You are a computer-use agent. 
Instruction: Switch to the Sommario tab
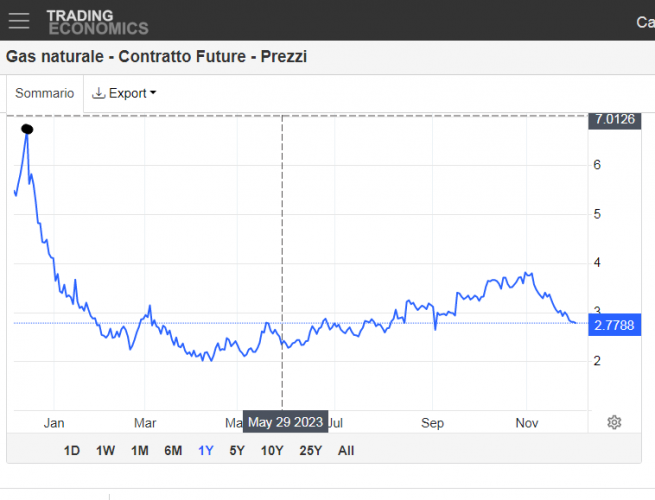click(44, 93)
